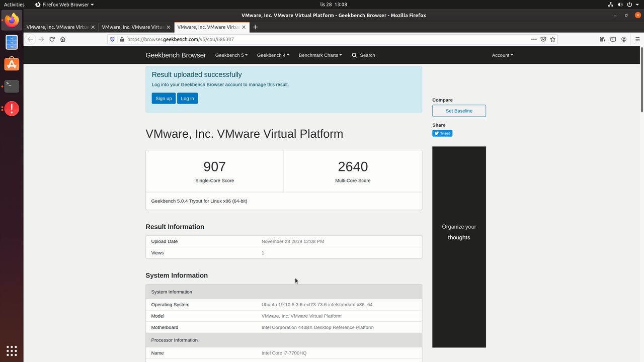Image resolution: width=644 pixels, height=362 pixels.
Task: Open Ubuntu Software from the dock
Action: [x=12, y=64]
